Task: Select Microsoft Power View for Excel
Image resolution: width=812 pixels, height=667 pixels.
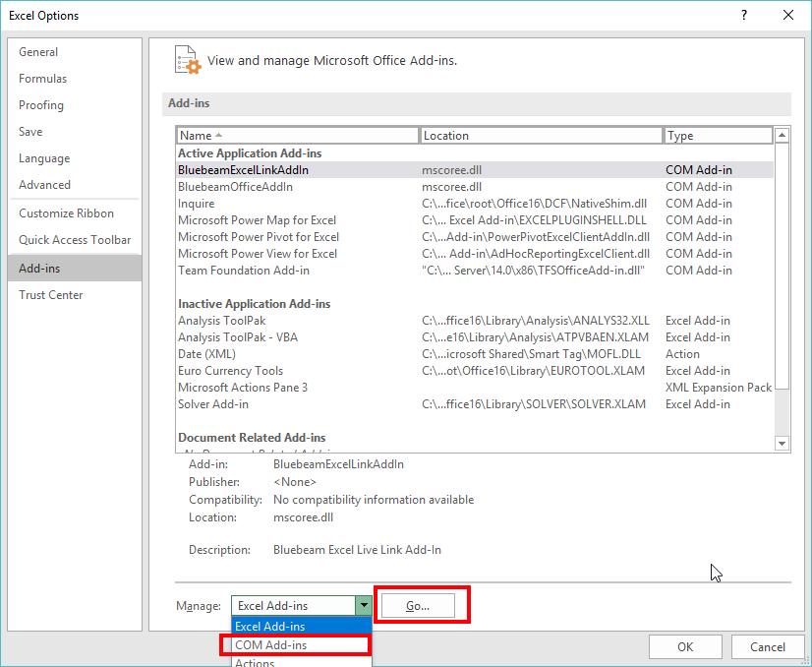Action: pyautogui.click(x=475, y=254)
